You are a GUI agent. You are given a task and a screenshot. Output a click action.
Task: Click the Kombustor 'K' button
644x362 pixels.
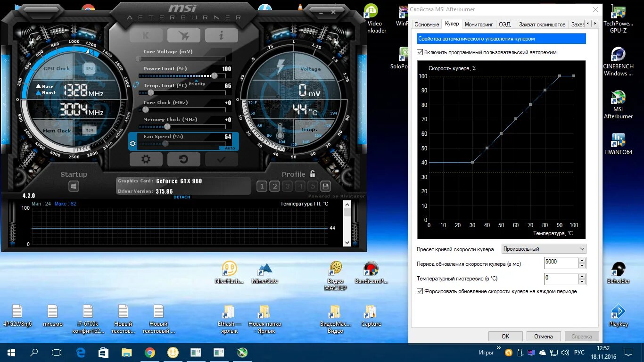pyautogui.click(x=146, y=35)
